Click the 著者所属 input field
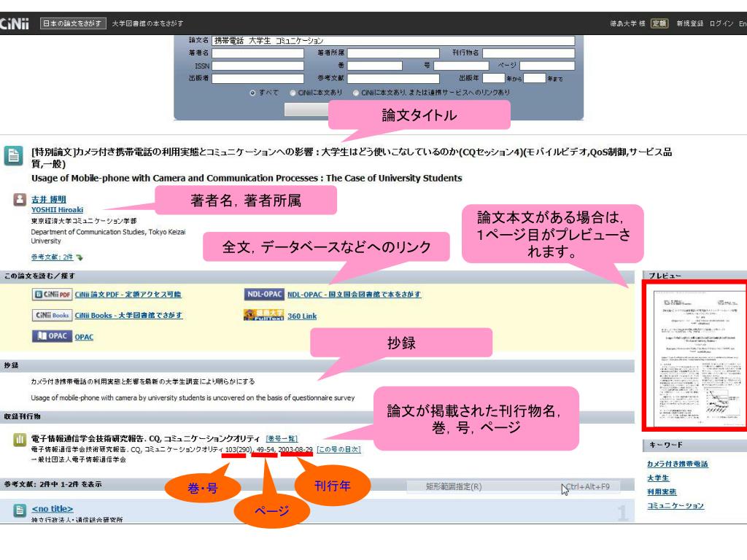Viewport: 747px width, 560px height. pyautogui.click(x=393, y=52)
